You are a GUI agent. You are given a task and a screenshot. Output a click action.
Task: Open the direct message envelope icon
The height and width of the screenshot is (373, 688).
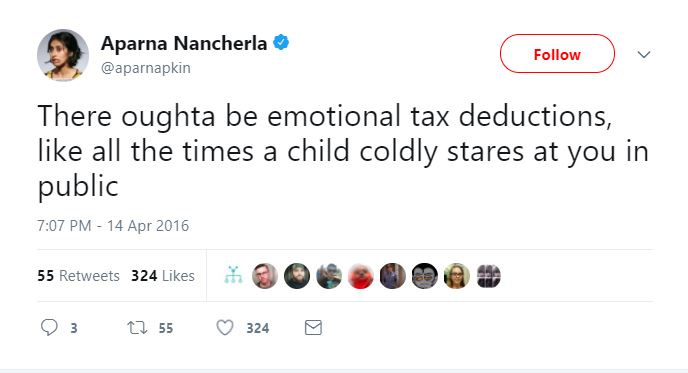313,328
